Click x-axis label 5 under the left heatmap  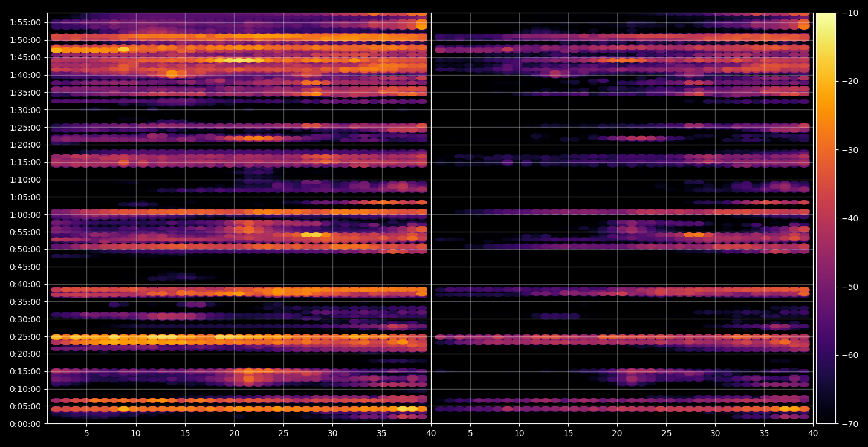86,434
